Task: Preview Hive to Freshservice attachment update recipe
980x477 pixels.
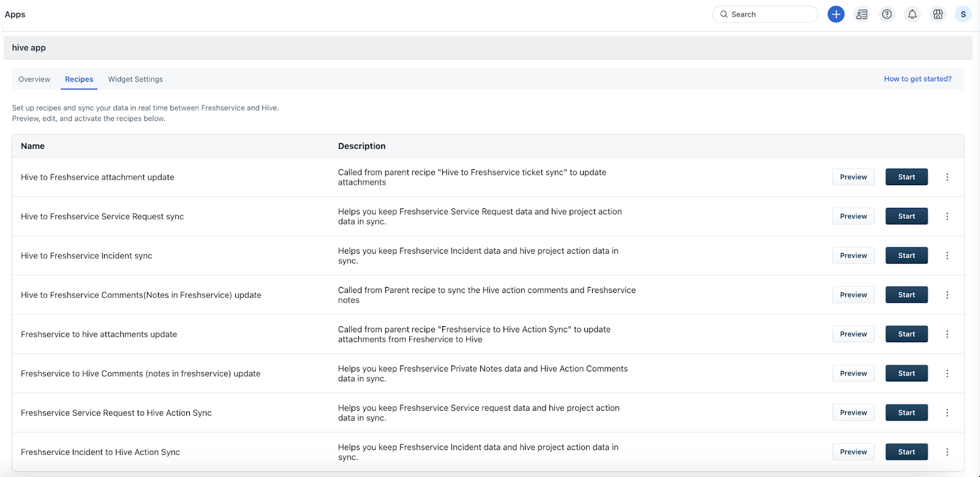Action: [853, 177]
